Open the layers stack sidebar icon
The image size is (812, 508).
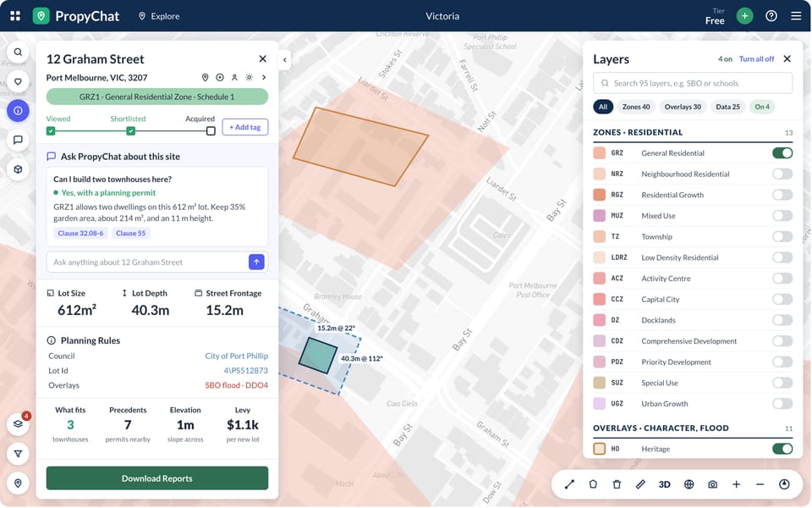[18, 424]
